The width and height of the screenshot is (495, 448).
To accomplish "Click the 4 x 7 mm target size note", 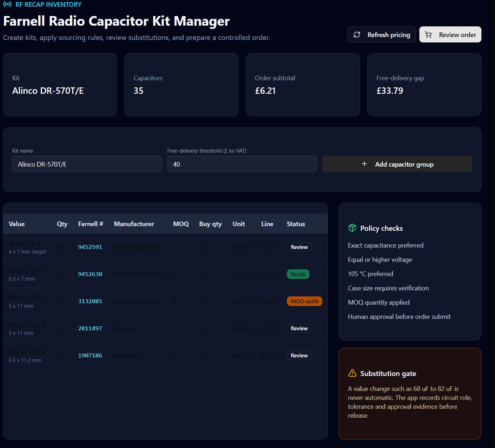I will coord(27,251).
